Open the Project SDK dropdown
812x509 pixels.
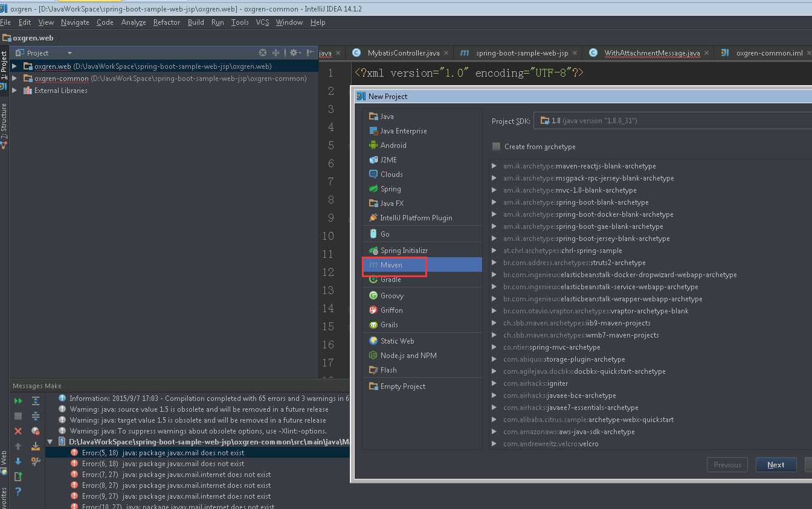(674, 121)
